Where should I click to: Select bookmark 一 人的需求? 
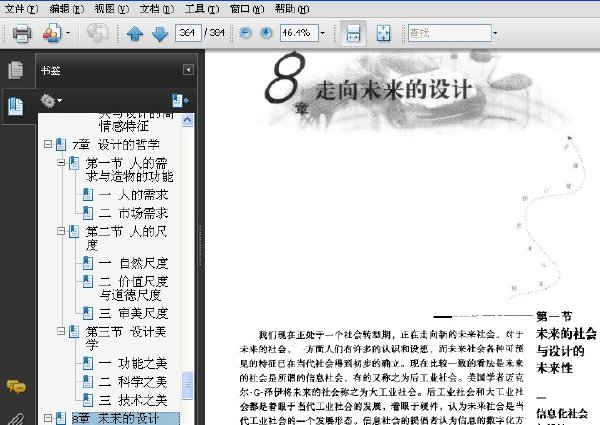pos(133,195)
